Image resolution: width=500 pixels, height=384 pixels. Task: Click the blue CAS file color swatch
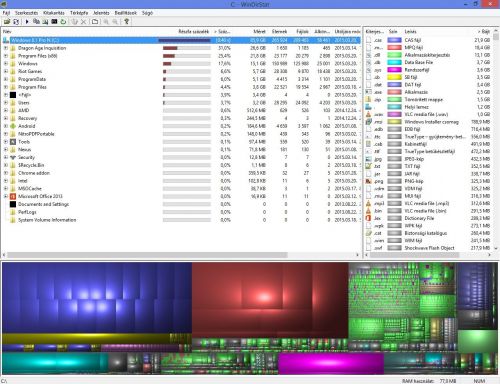[x=394, y=40]
